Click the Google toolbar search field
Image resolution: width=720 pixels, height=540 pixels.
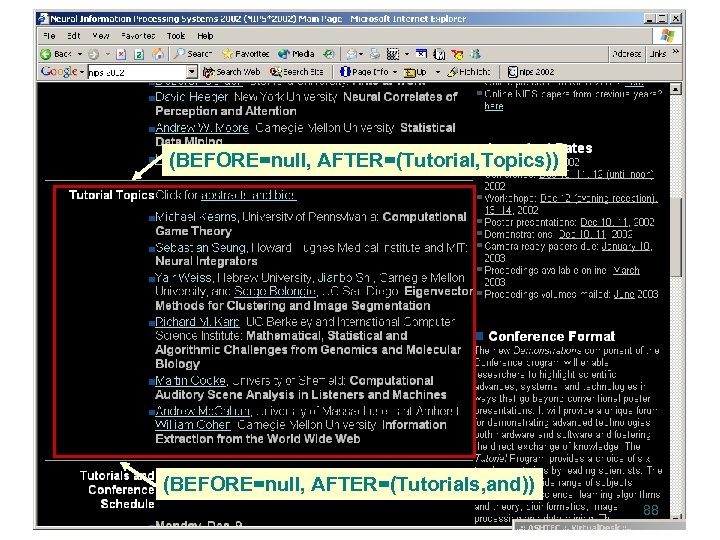(x=137, y=72)
